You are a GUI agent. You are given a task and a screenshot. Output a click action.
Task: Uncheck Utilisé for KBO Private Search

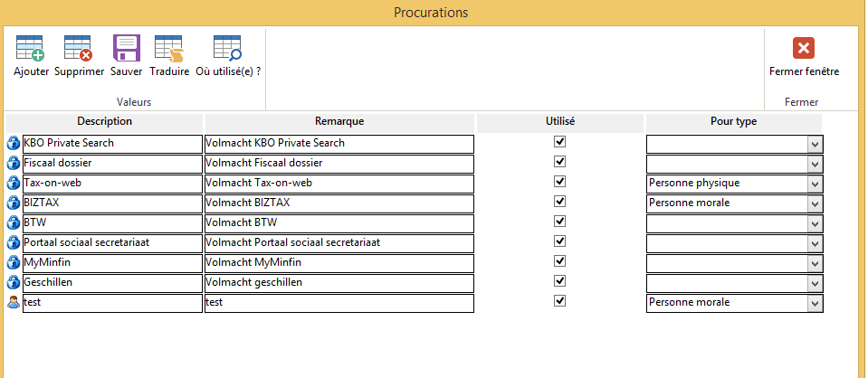tap(560, 143)
